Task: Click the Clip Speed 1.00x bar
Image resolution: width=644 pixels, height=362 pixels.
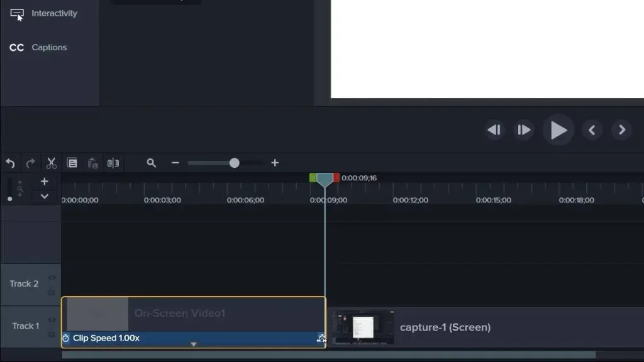Action: [x=194, y=338]
